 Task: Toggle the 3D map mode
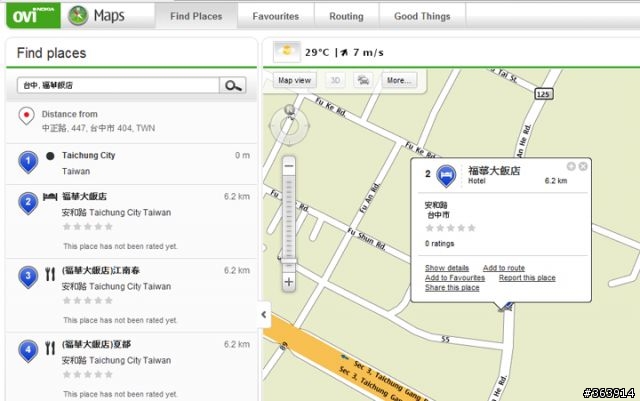pyautogui.click(x=335, y=80)
